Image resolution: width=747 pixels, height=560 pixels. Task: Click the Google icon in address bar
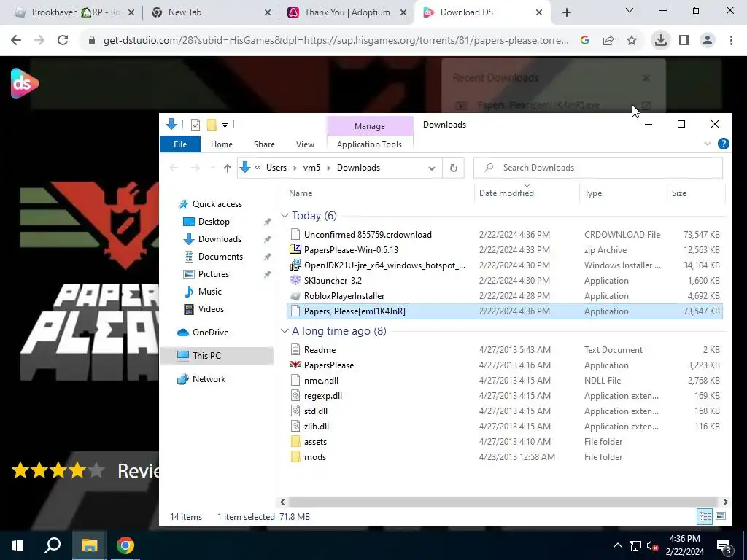(x=585, y=41)
